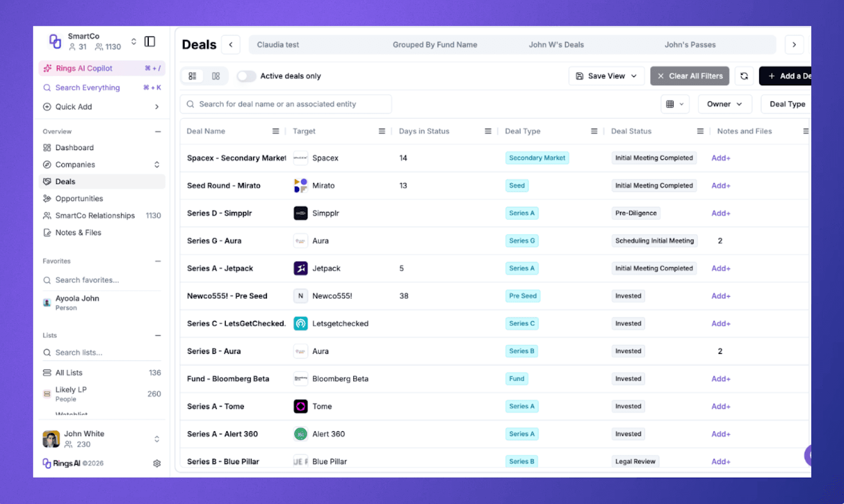Open Opportunities from the sidebar icon
This screenshot has height=504, width=844.
(x=46, y=198)
